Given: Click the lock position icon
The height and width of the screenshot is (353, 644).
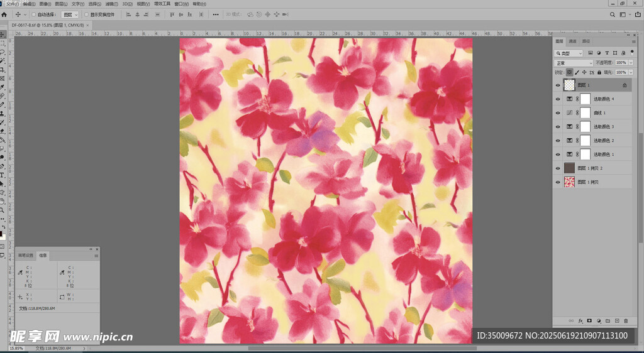Looking at the screenshot, I should point(584,73).
